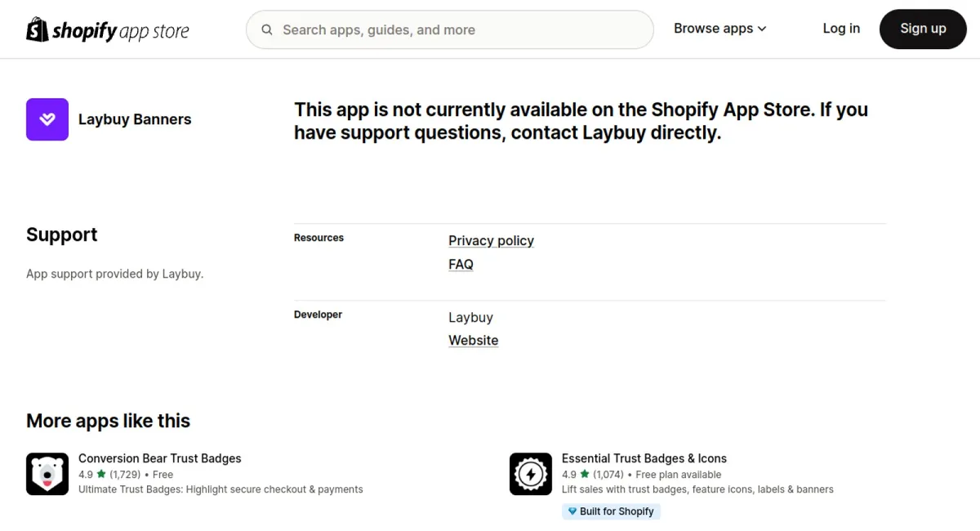Open the Conversion Bear Trust Badges title
This screenshot has width=980, height=531.
[160, 458]
